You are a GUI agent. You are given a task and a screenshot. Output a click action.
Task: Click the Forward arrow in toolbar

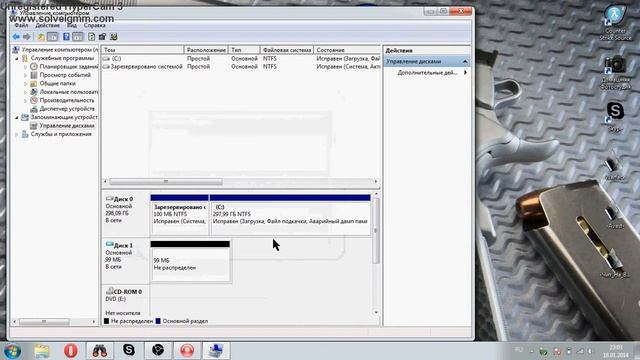(x=27, y=37)
